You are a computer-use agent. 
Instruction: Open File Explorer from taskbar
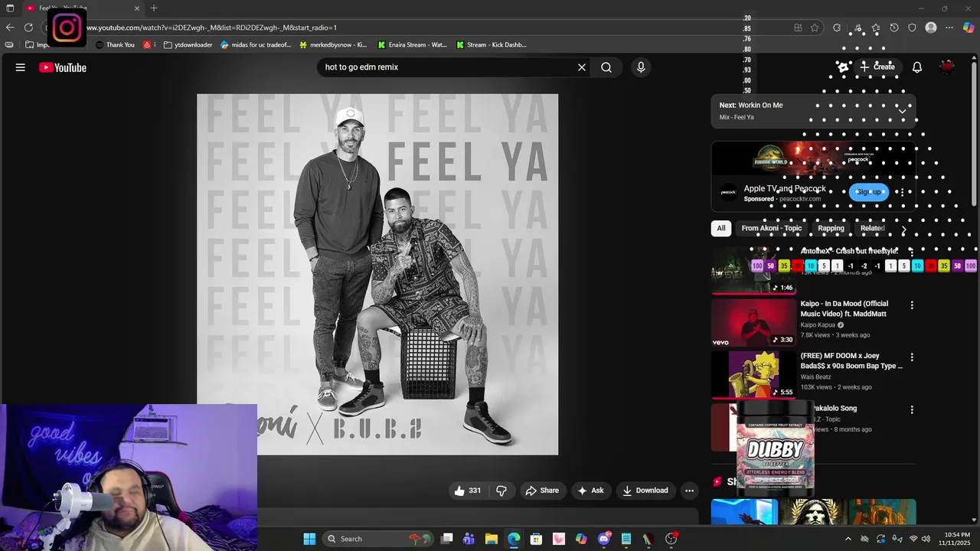(x=491, y=539)
